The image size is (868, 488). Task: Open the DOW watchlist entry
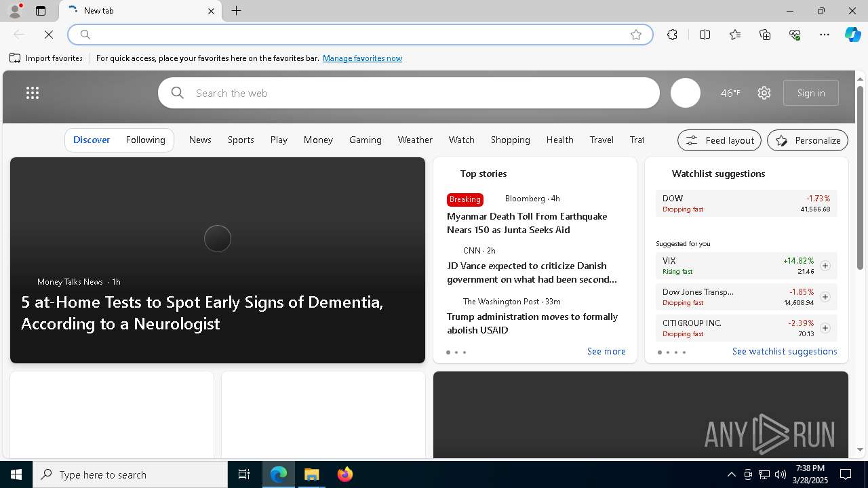(746, 203)
